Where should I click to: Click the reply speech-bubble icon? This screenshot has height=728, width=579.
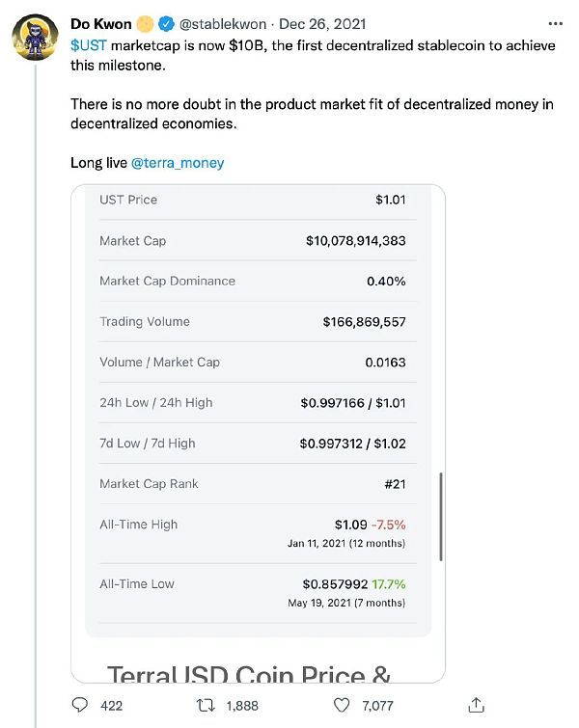pyautogui.click(x=81, y=705)
